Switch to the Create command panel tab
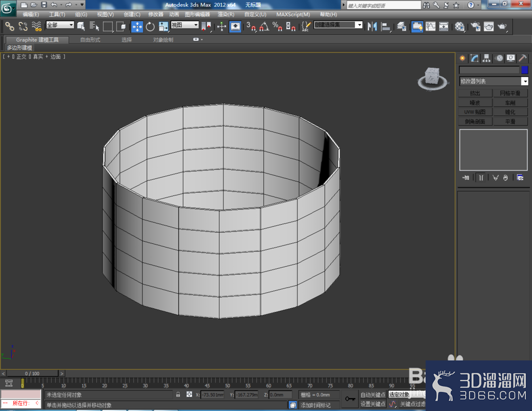This screenshot has height=411, width=532. click(x=462, y=58)
